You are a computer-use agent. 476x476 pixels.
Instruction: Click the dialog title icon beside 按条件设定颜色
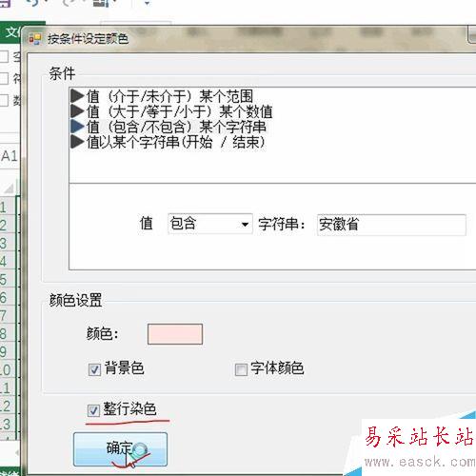coord(35,39)
